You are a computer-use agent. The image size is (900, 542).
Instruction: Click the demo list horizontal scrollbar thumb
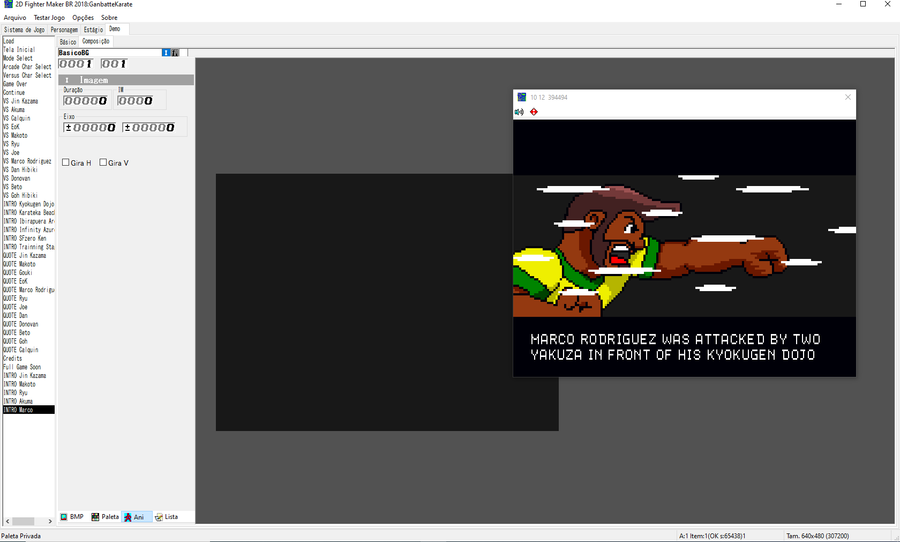[x=24, y=521]
